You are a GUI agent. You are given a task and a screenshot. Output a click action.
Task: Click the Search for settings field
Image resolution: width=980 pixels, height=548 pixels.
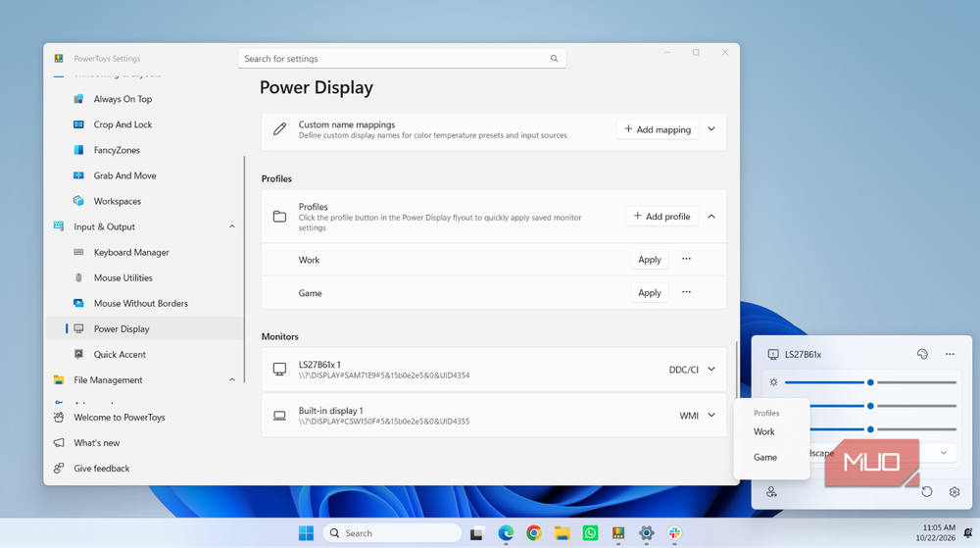click(x=402, y=59)
